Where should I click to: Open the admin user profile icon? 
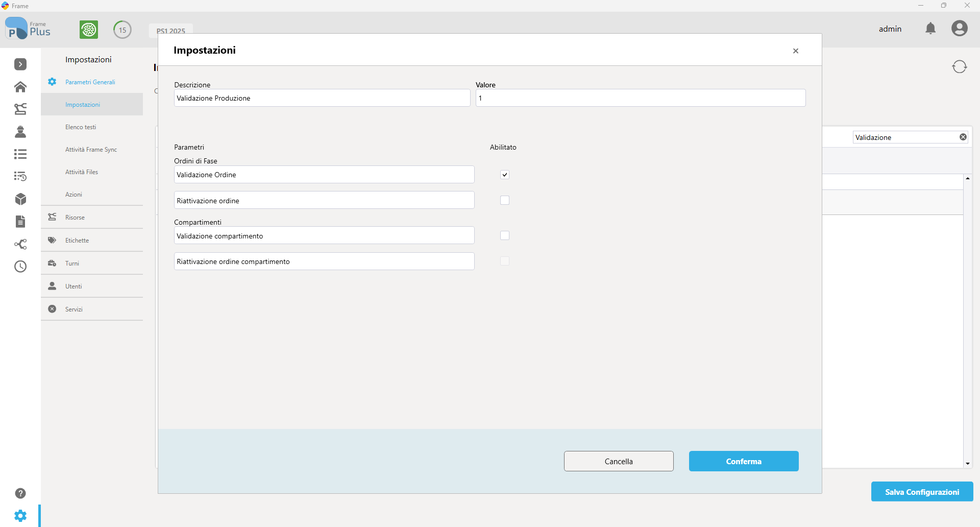point(960,29)
